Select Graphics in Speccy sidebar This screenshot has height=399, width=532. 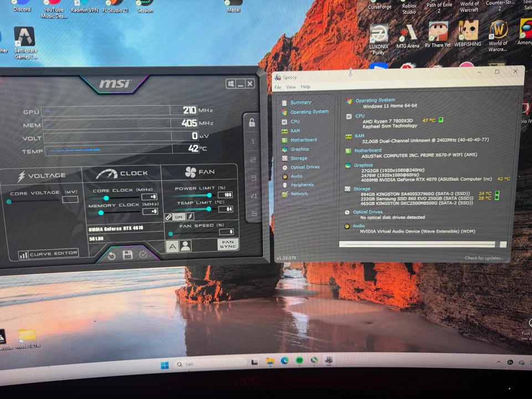[300, 149]
